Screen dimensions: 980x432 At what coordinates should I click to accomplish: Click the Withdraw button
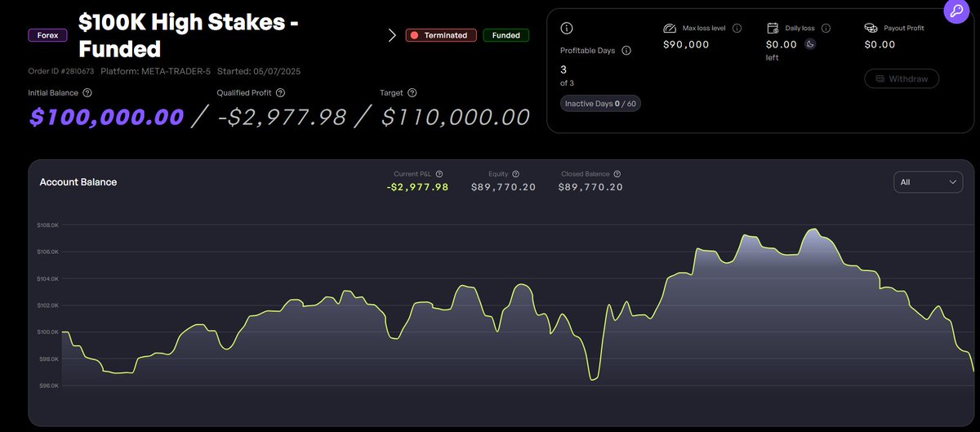pos(902,78)
